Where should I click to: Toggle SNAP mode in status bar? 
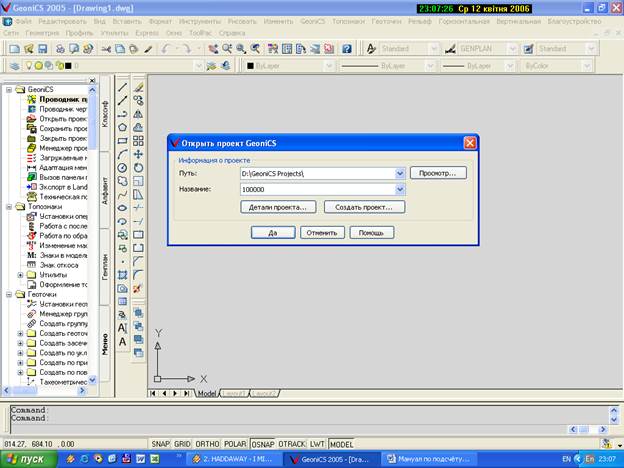pos(160,444)
